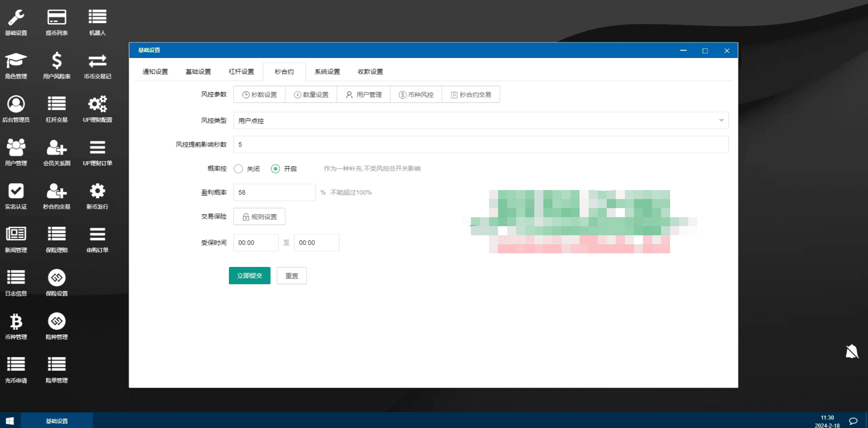The height and width of the screenshot is (428, 868).
Task: Select the 开启 radio for 概率控
Action: coord(275,169)
